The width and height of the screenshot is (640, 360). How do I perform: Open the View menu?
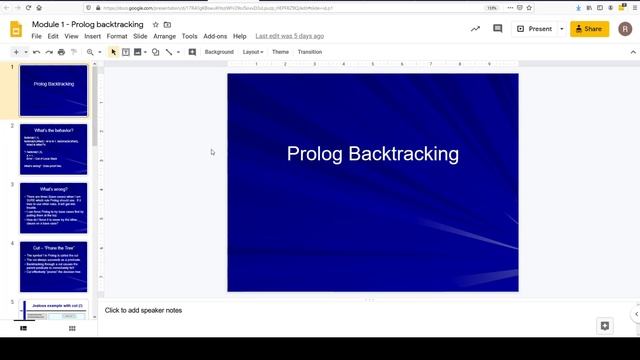point(71,36)
